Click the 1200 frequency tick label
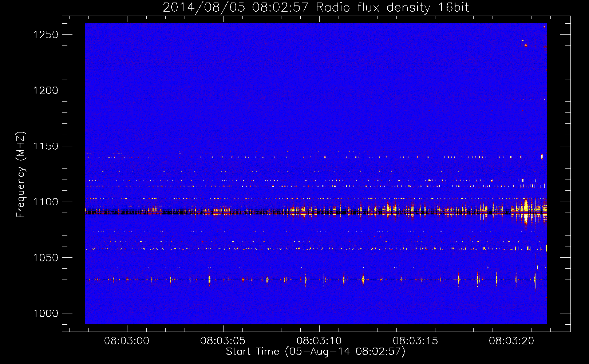This screenshot has width=589, height=364. (46, 90)
